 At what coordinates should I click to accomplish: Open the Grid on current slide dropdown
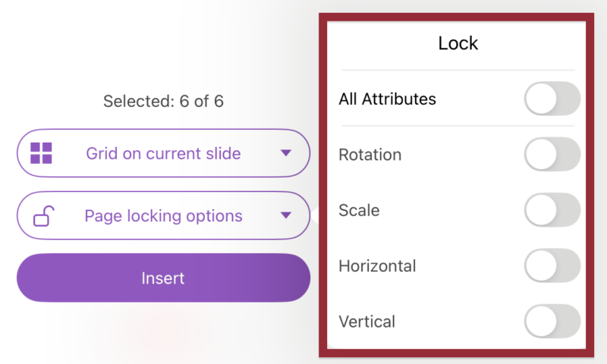(x=163, y=153)
